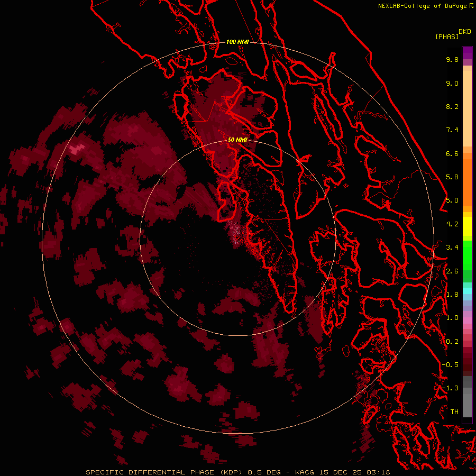Click the -0.5 scale value

click(x=450, y=365)
